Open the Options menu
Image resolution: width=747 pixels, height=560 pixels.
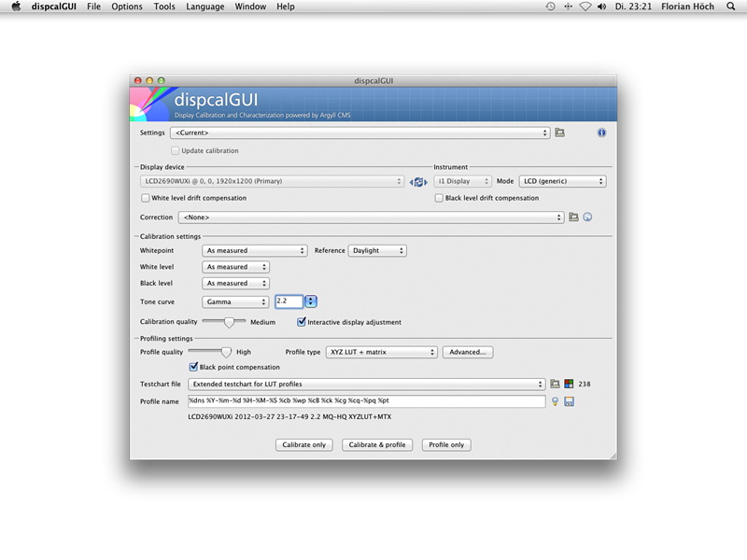[127, 7]
